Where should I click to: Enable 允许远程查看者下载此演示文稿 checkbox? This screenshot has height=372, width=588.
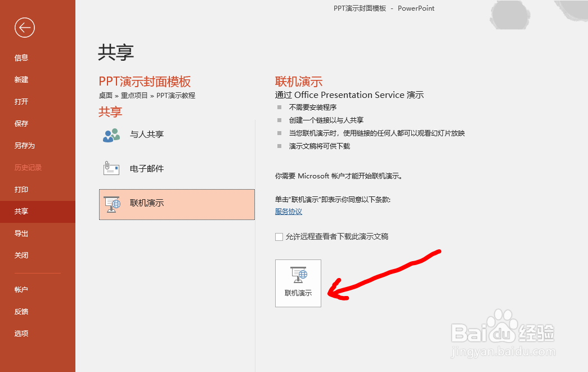pos(279,236)
